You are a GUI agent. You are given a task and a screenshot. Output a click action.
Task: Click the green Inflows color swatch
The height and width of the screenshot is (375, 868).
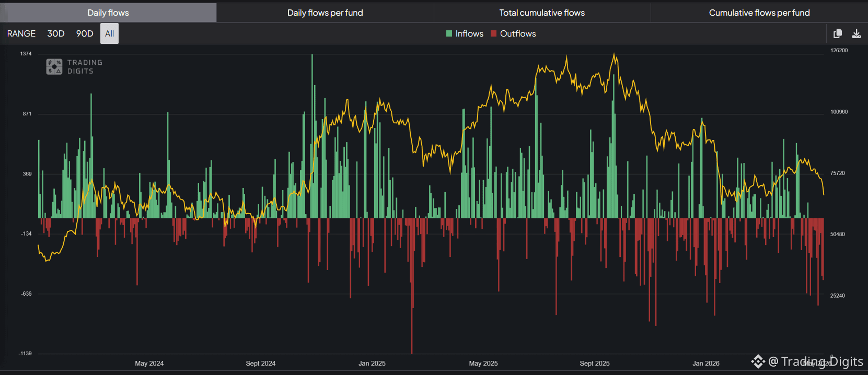(x=449, y=33)
